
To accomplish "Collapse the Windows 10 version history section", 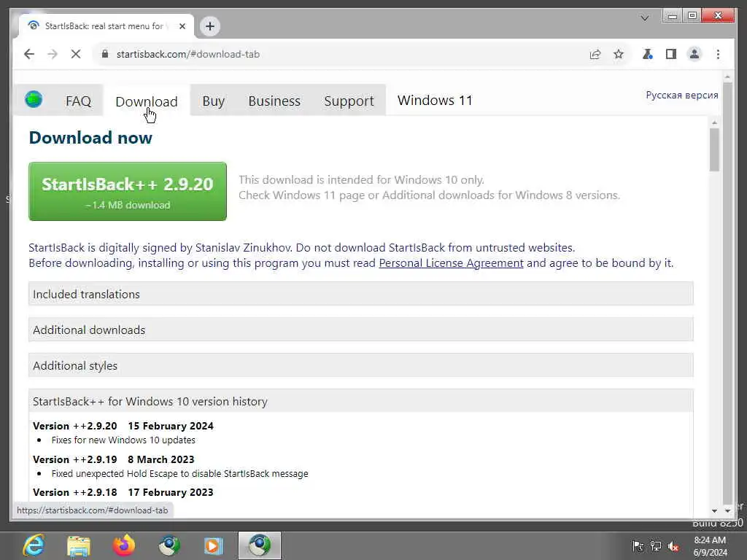I will click(360, 402).
